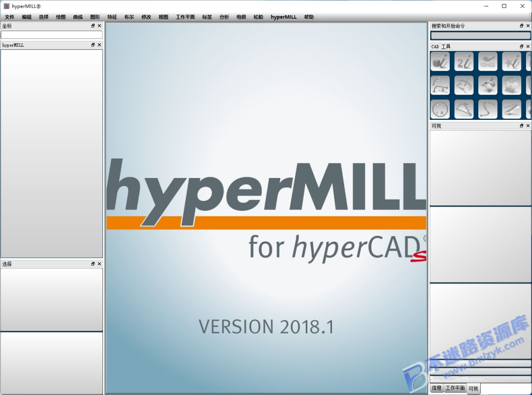Click the star with 'i' info tool icon

click(x=512, y=62)
